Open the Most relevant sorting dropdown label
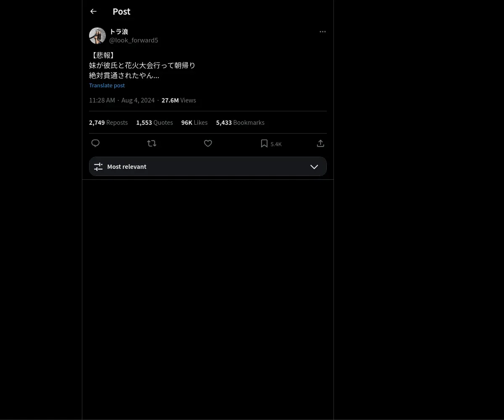This screenshot has width=504, height=420. pos(127,167)
